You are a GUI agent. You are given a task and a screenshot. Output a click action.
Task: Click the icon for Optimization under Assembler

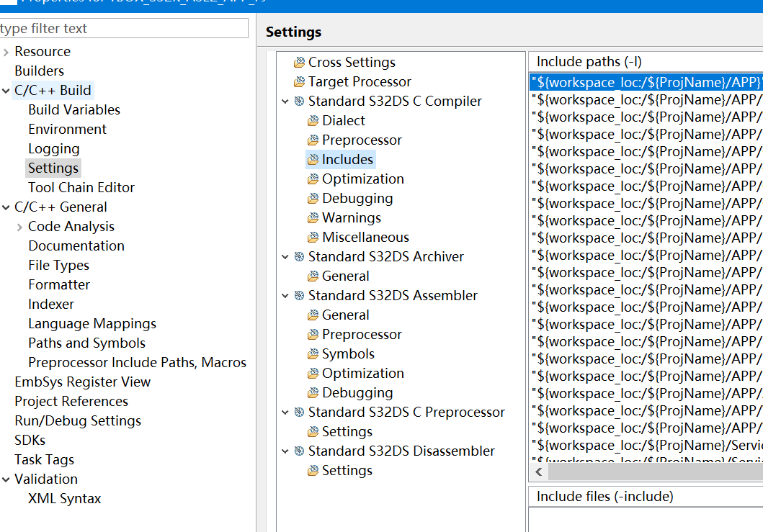(313, 374)
